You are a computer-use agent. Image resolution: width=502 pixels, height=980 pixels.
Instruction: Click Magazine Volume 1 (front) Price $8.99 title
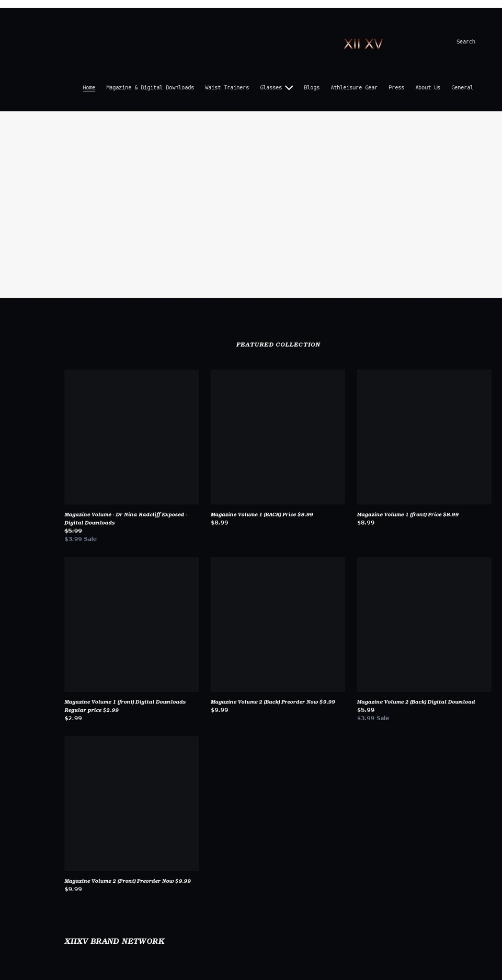(x=408, y=515)
